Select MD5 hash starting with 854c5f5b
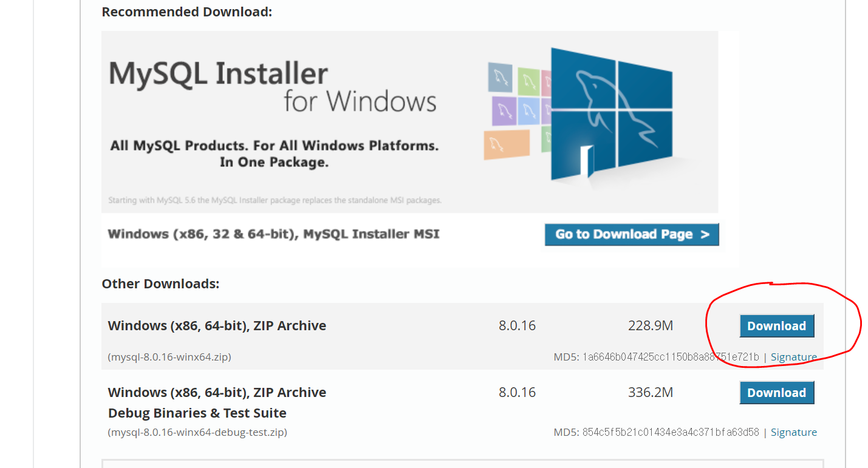The width and height of the screenshot is (868, 468). pos(671,432)
